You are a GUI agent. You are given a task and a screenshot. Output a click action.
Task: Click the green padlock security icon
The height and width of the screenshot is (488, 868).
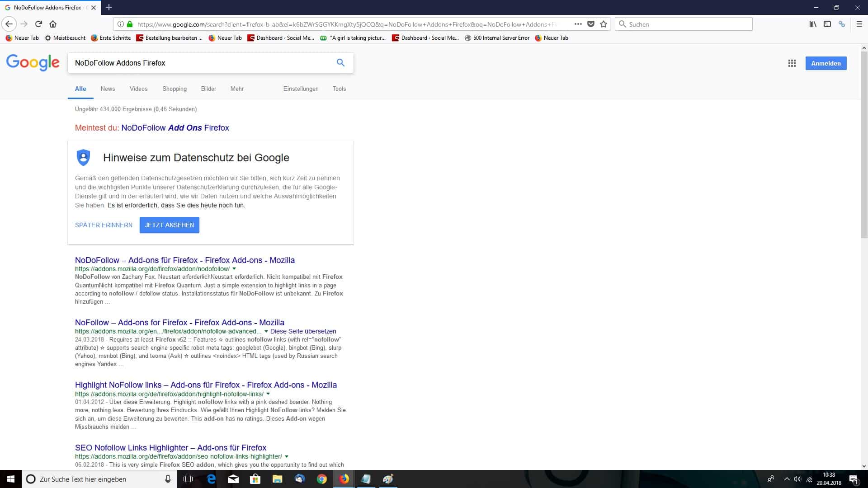pyautogui.click(x=130, y=24)
